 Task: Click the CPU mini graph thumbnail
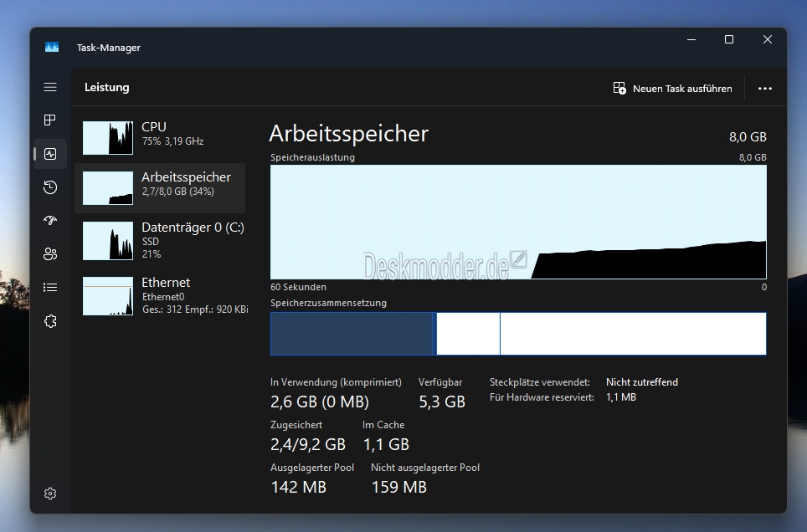[x=108, y=138]
